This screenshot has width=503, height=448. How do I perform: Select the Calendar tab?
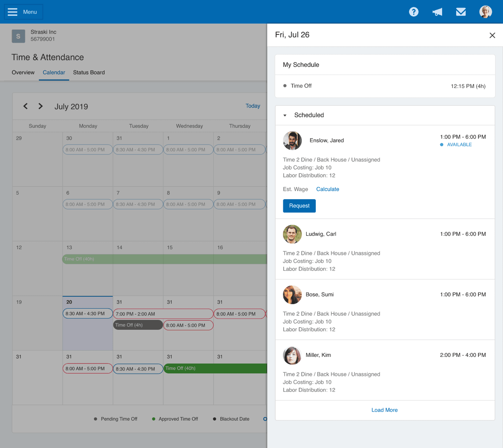(54, 72)
